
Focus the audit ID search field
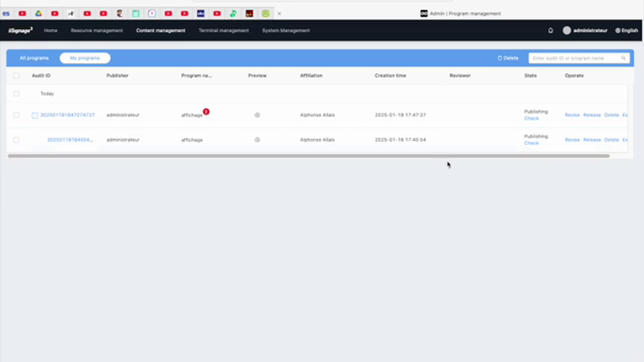click(x=574, y=58)
